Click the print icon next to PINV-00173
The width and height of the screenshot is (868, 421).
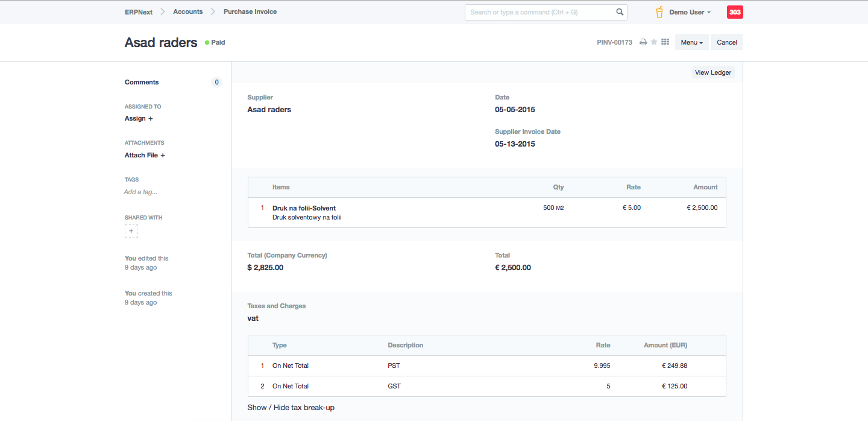point(643,42)
